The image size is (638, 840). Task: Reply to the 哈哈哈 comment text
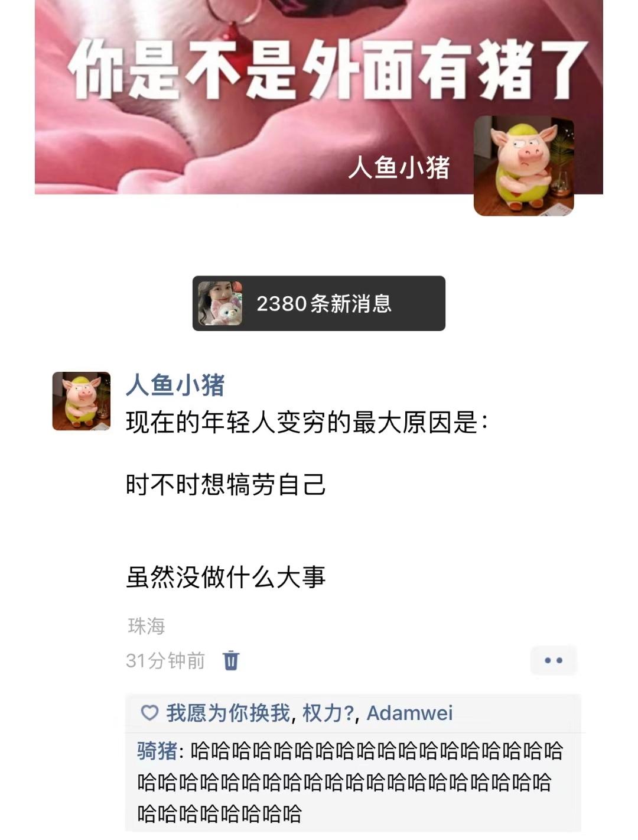350,782
